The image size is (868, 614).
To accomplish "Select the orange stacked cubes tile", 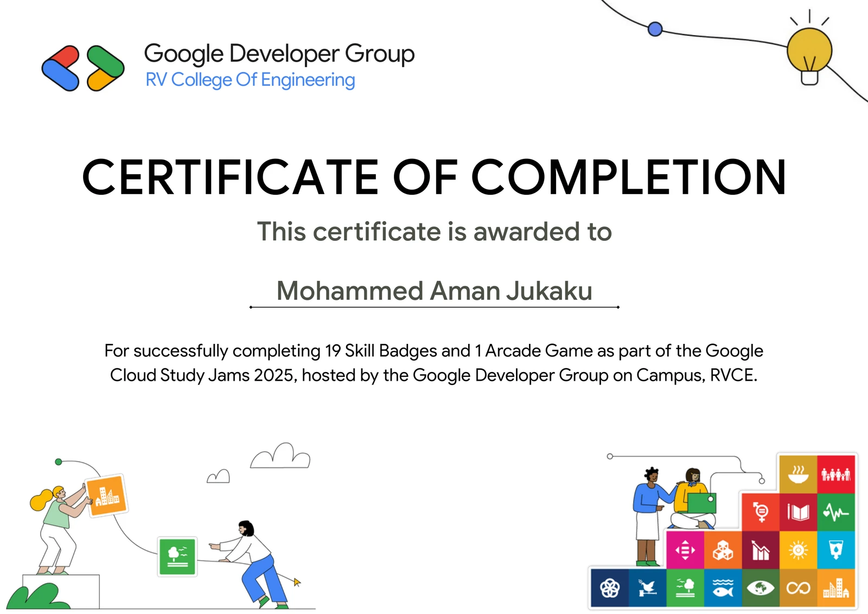I will click(723, 550).
